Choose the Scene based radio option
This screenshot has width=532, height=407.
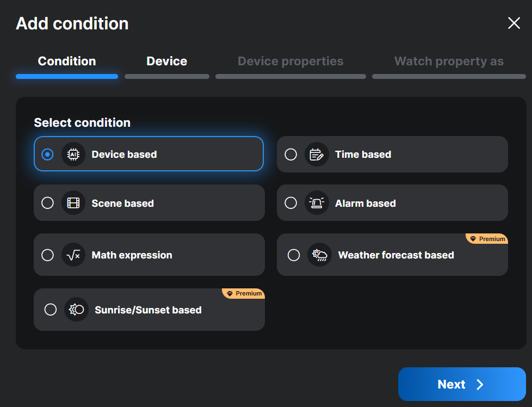click(x=48, y=203)
